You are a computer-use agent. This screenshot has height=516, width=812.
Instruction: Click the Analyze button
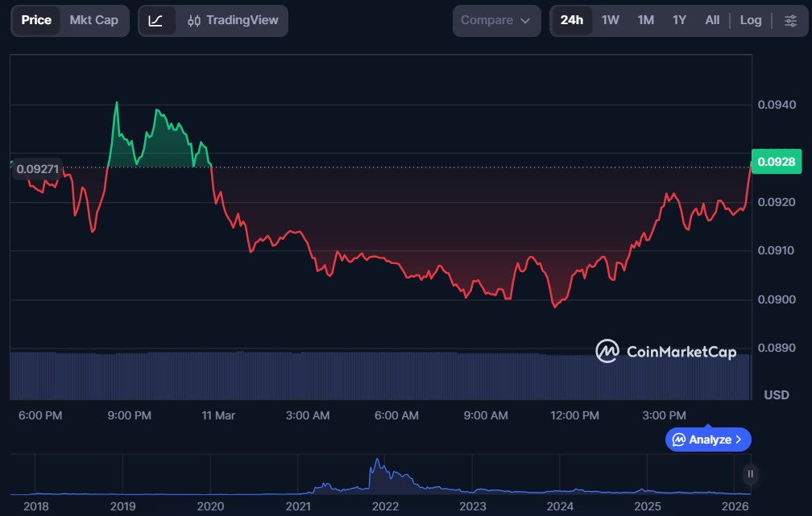[x=708, y=440]
